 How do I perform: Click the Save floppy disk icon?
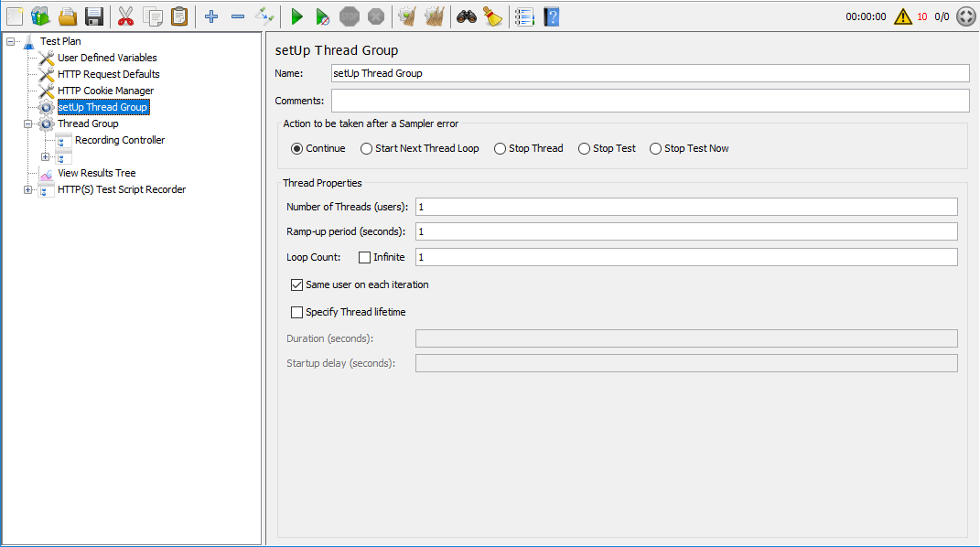click(x=93, y=16)
